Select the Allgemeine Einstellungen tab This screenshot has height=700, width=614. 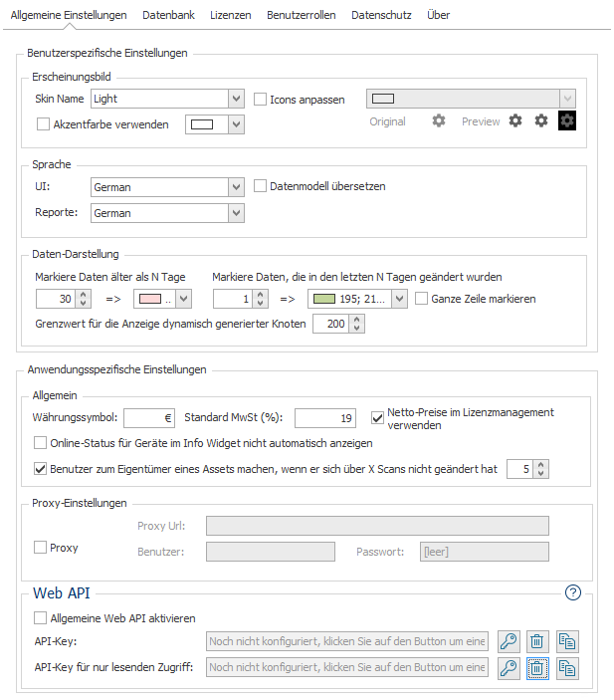click(x=69, y=15)
